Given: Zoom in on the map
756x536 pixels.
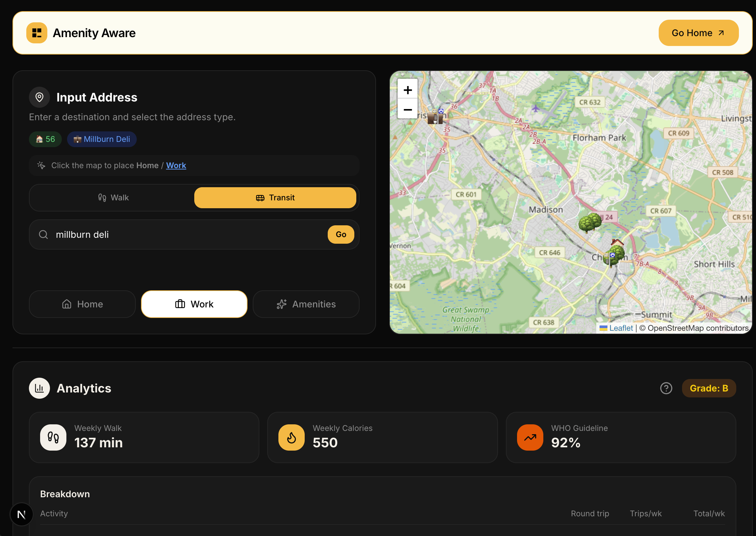Looking at the screenshot, I should (408, 90).
